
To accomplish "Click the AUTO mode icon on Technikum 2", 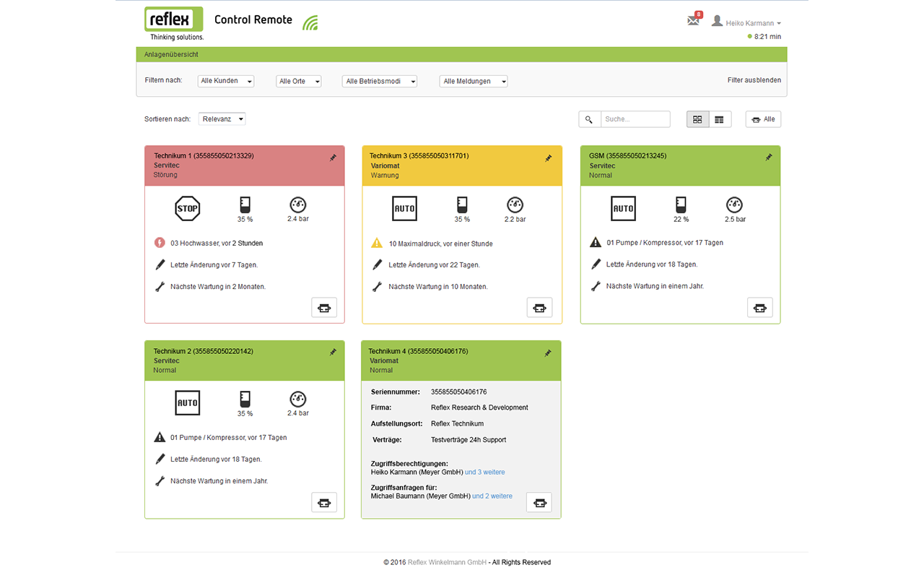I will point(187,402).
